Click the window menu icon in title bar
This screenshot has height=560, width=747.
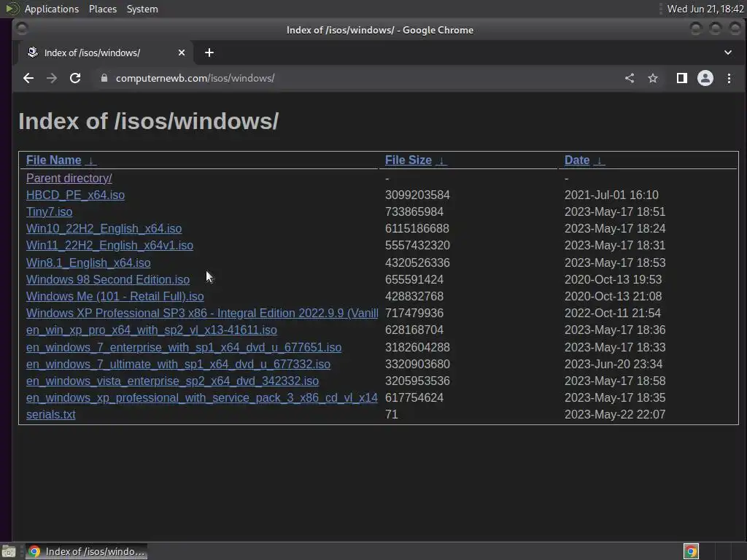21,28
